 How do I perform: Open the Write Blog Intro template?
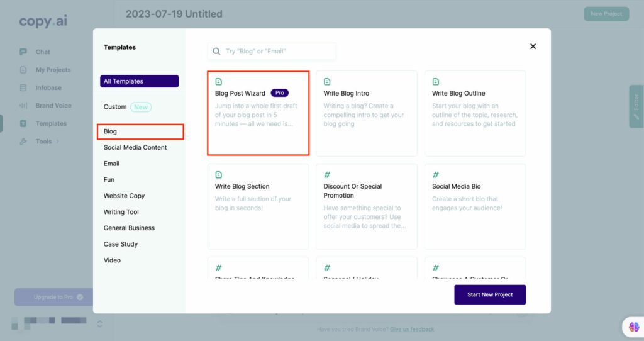point(367,113)
